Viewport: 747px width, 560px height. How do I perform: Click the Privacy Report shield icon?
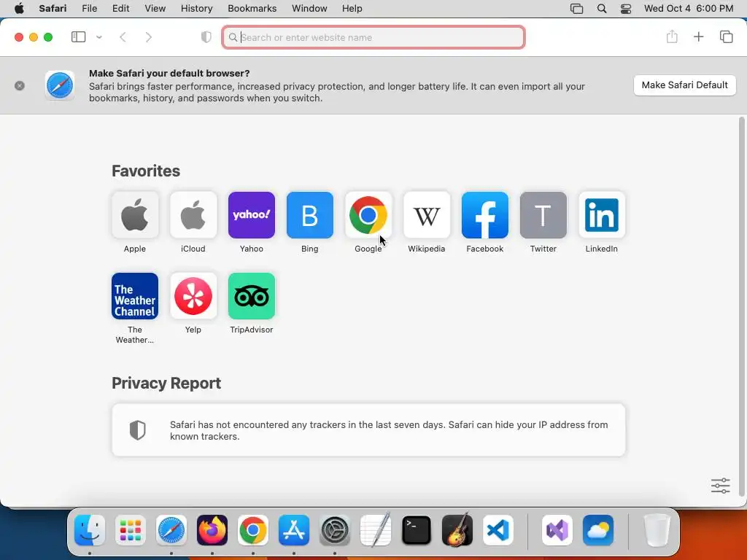pyautogui.click(x=138, y=430)
